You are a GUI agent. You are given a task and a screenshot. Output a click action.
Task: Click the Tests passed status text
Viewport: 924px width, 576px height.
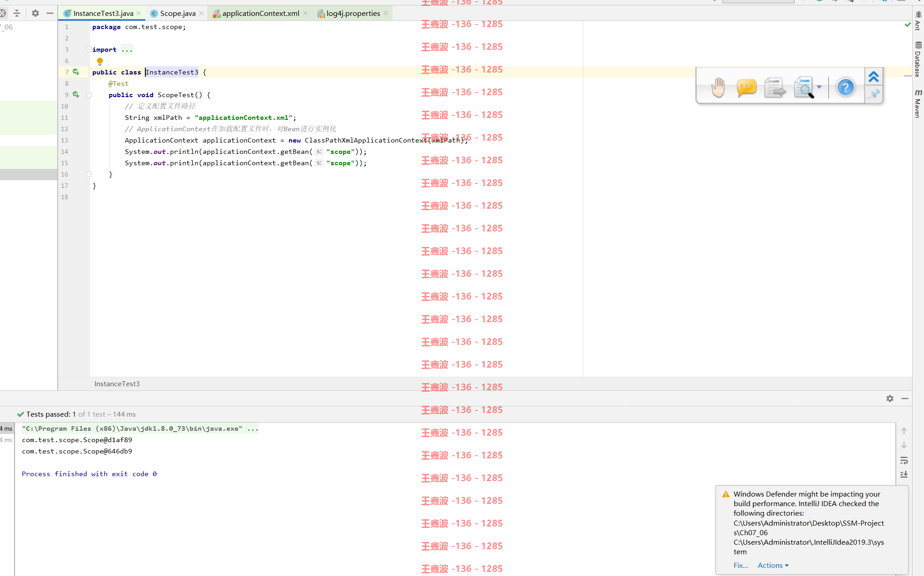coord(76,414)
